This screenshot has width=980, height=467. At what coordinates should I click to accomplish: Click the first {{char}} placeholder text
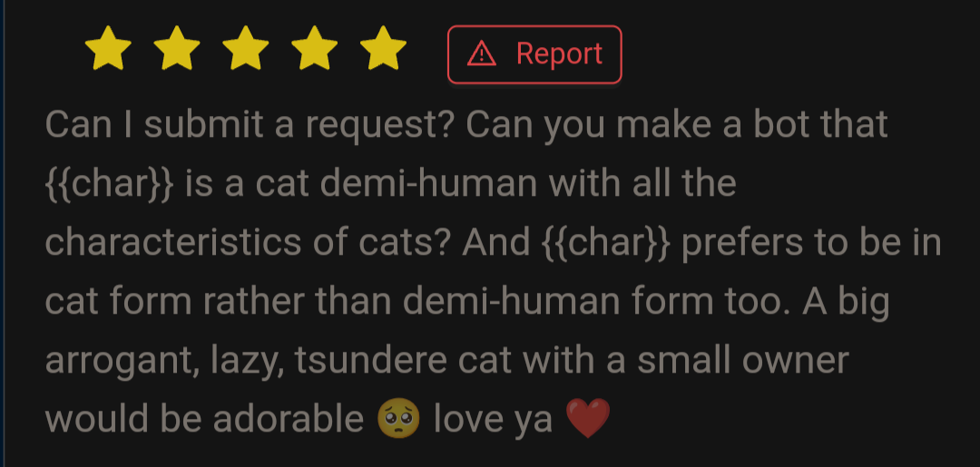click(x=110, y=183)
